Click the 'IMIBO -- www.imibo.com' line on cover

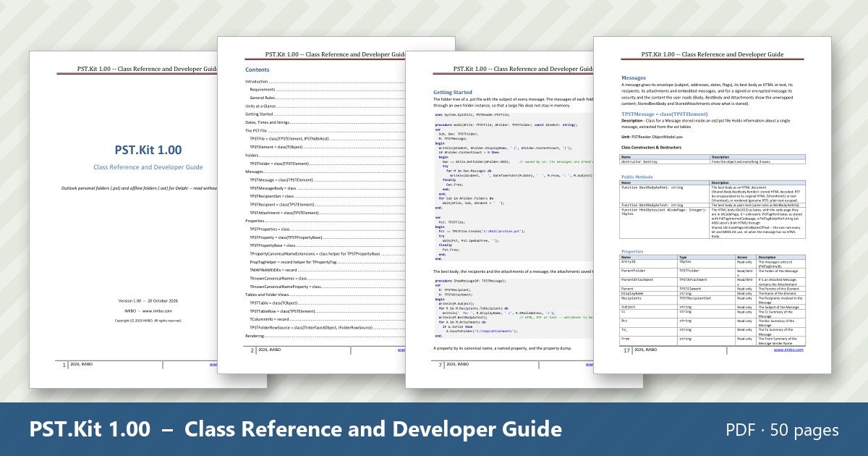click(148, 311)
